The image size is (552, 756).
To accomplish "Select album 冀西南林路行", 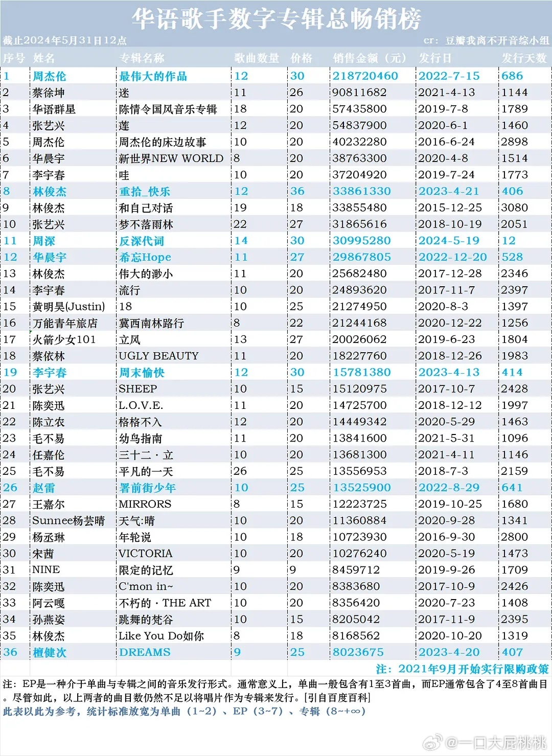I will (151, 323).
